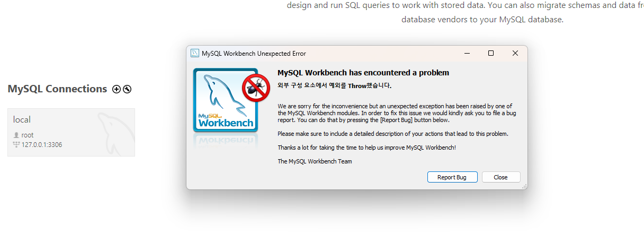Click the 'Please make sure to include' sentence
The image size is (644, 251).
pos(393,134)
